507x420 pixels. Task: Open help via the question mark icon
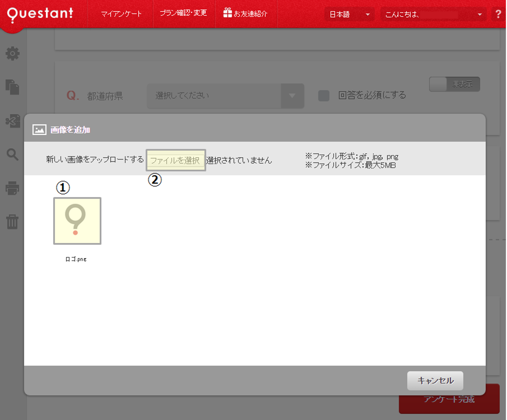click(x=498, y=14)
